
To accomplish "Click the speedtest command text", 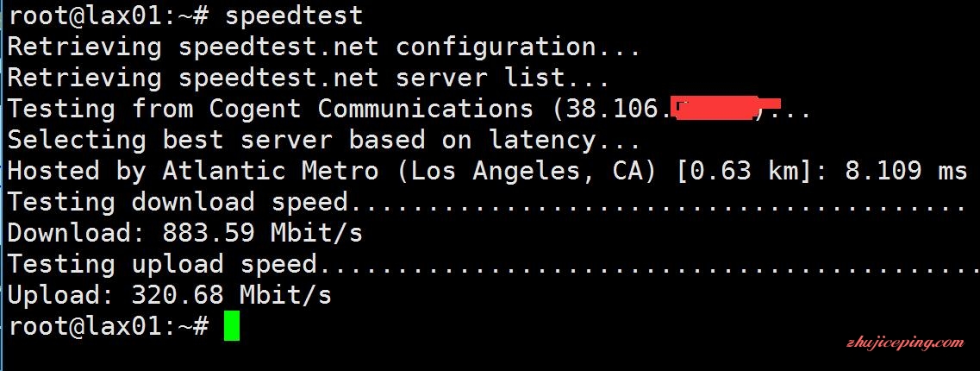I will [x=294, y=16].
